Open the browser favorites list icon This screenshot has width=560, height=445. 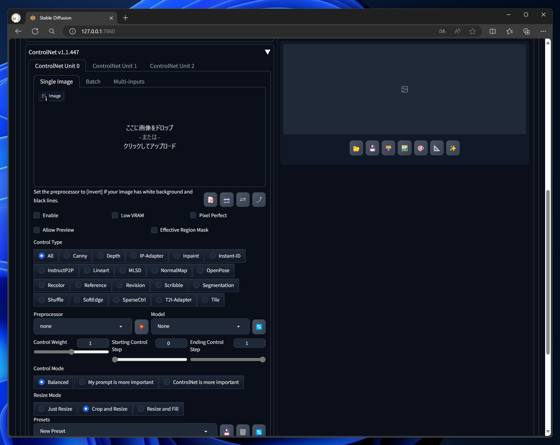click(x=510, y=31)
